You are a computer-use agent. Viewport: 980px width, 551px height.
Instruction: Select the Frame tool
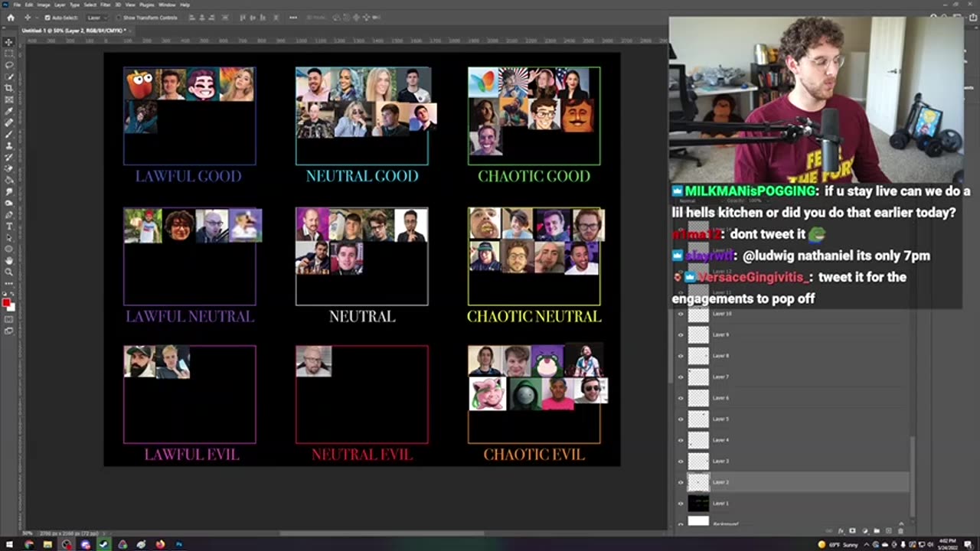(x=8, y=98)
